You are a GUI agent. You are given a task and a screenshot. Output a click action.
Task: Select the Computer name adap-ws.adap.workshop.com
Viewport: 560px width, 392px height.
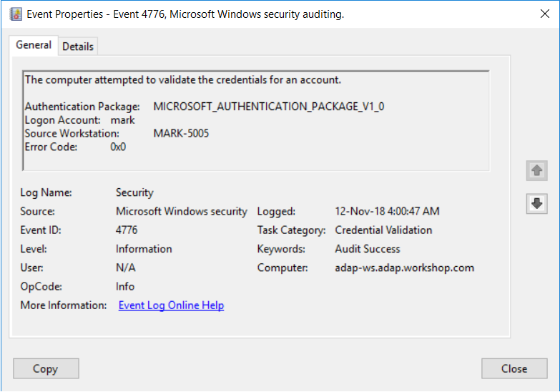click(404, 268)
